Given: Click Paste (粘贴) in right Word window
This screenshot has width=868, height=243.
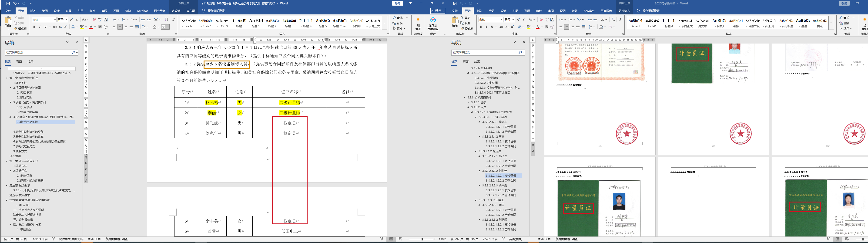Looking at the screenshot, I should click(455, 22).
